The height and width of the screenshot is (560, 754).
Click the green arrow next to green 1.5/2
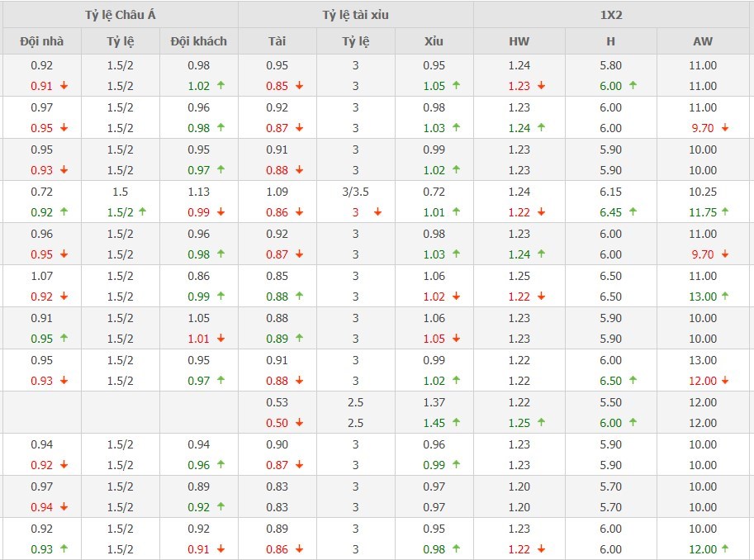click(142, 212)
